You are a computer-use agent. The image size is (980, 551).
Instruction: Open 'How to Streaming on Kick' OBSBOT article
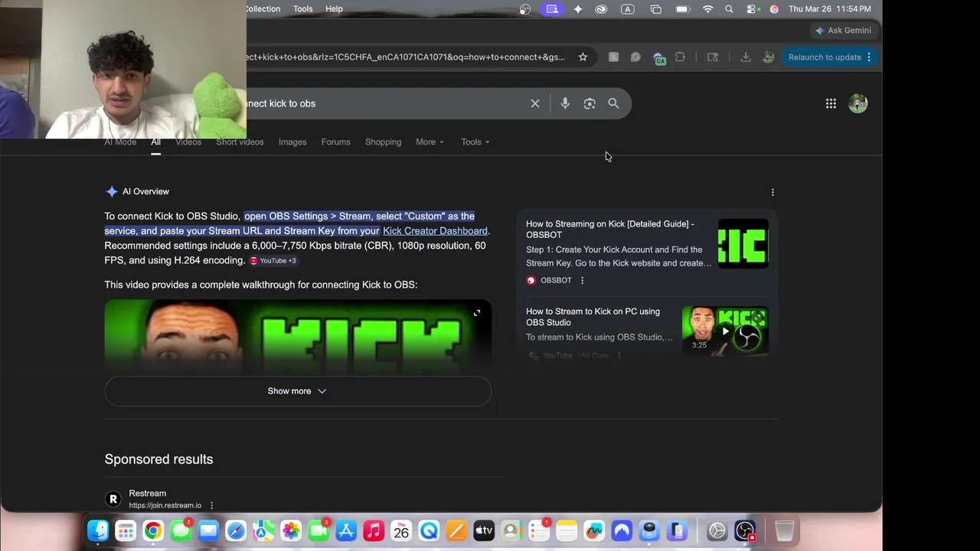(x=610, y=229)
